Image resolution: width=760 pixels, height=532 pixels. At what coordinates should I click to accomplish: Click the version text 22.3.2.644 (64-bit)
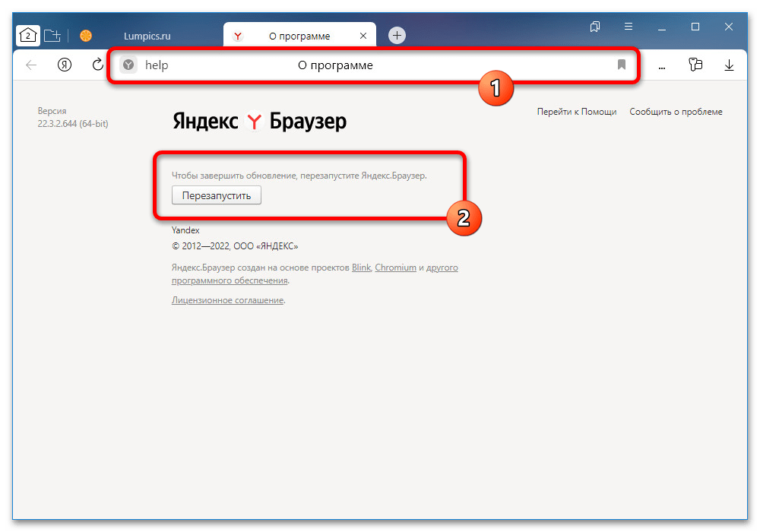[x=73, y=124]
